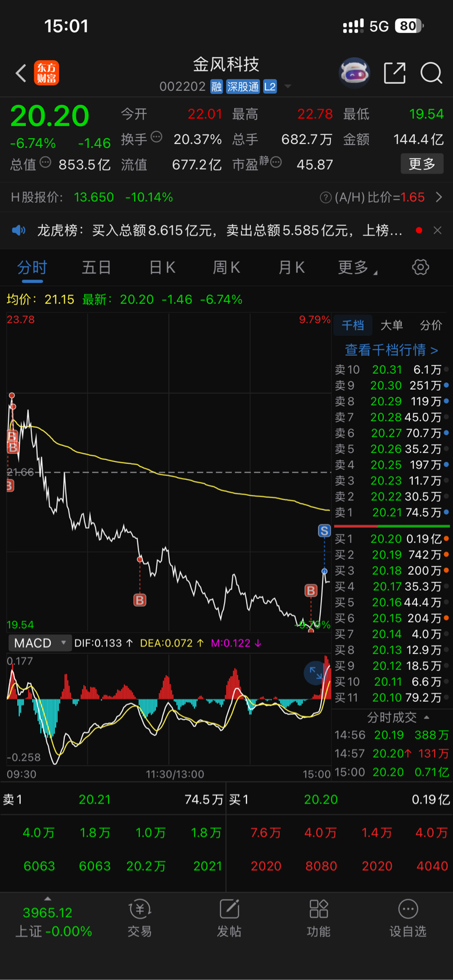This screenshot has width=453, height=980.
Task: Tap the 总值 info circle icon
Action: click(45, 162)
